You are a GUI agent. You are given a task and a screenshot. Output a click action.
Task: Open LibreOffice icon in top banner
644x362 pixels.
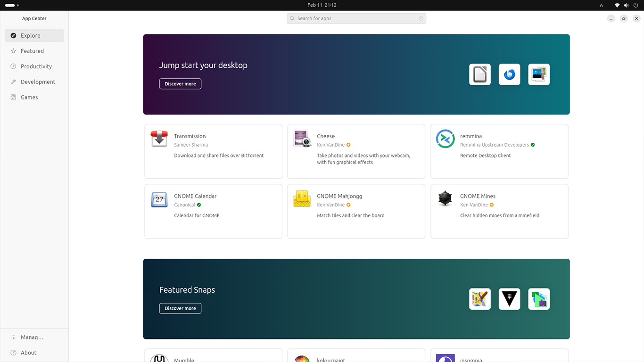click(480, 74)
